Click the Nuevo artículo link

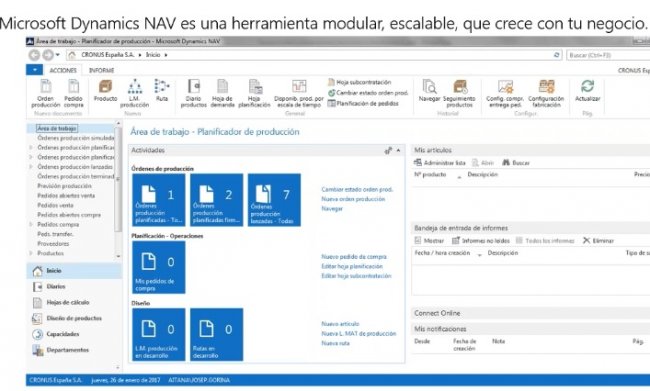[340, 324]
